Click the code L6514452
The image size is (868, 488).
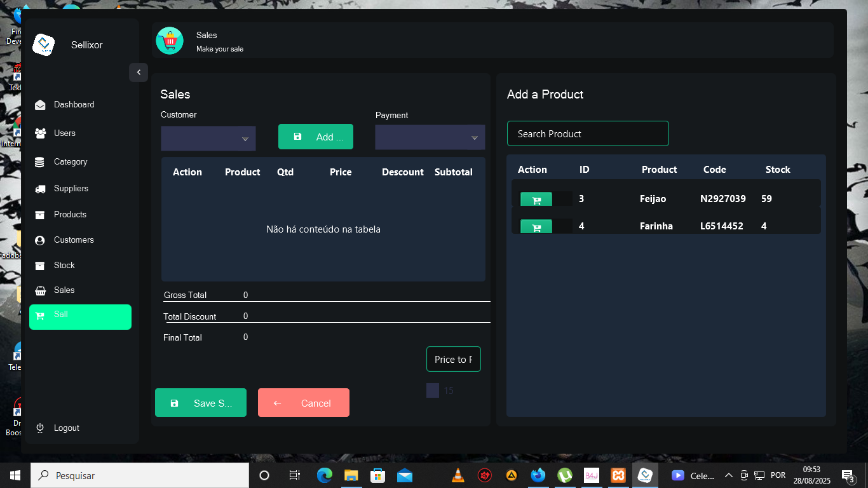tap(722, 226)
